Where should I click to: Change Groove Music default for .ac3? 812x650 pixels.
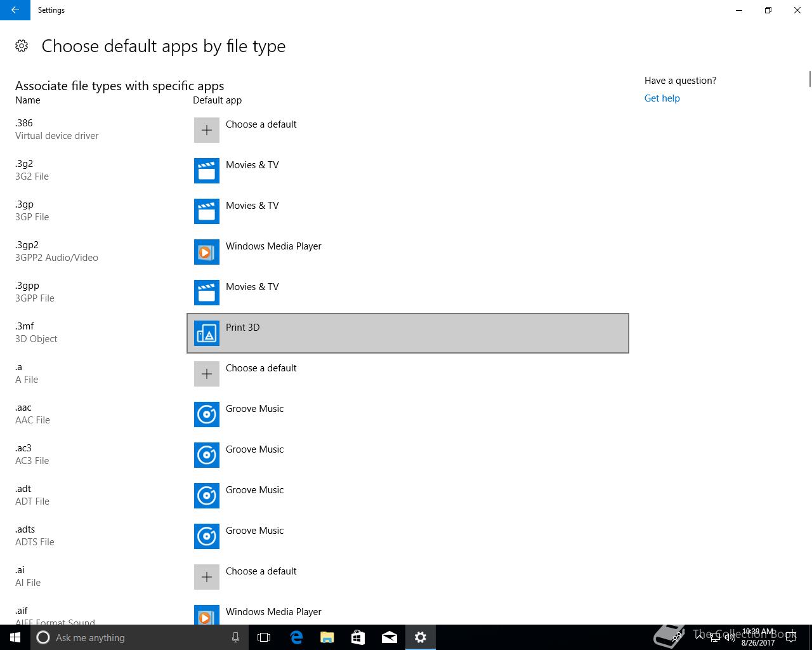tap(254, 449)
